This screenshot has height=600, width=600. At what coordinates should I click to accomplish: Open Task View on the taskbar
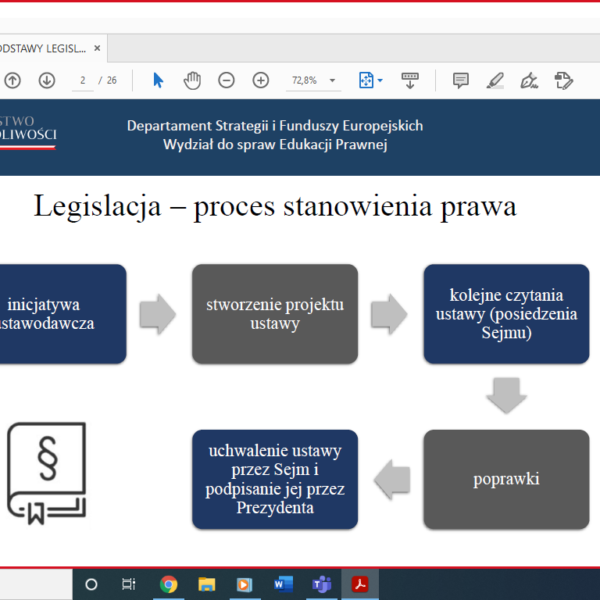(129, 584)
